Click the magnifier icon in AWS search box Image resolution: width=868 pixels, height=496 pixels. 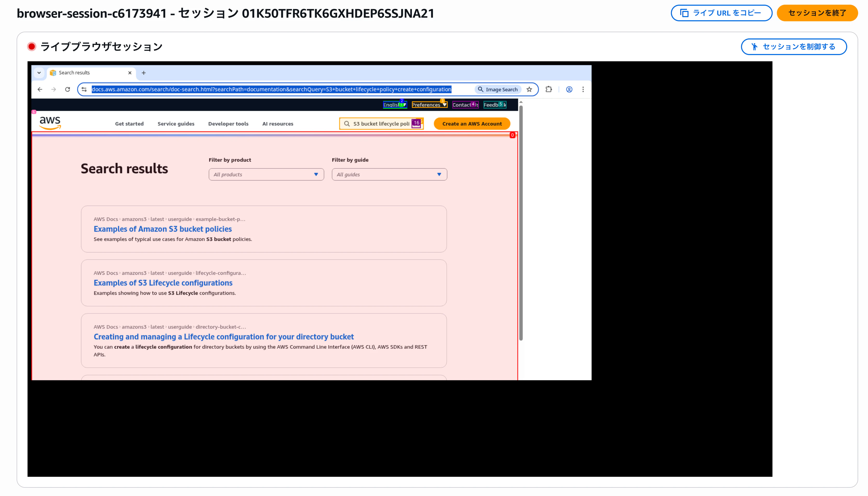(347, 124)
